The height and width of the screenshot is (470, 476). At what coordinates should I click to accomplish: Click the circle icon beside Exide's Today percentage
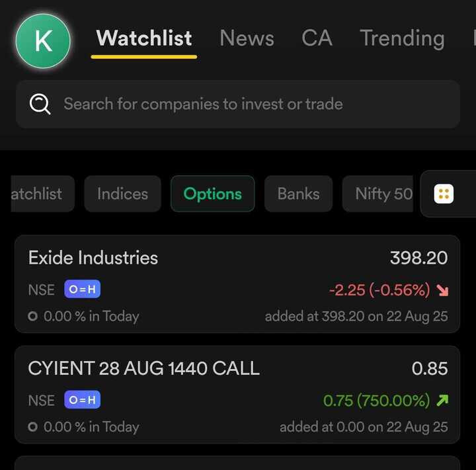[x=33, y=317]
